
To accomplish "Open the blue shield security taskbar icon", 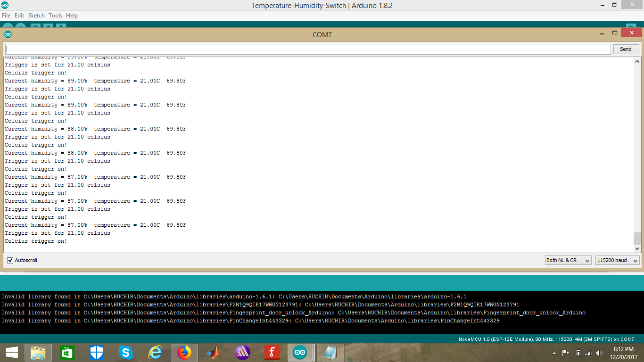I will pyautogui.click(x=97, y=352).
